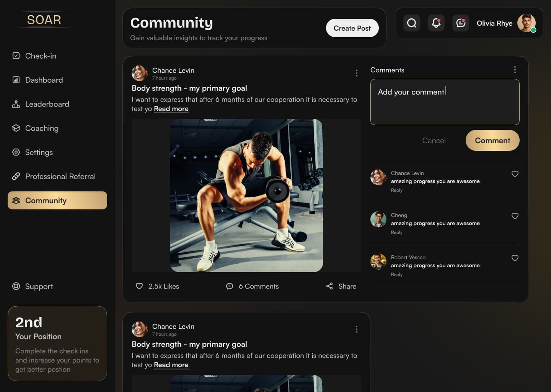This screenshot has height=392, width=551.
Task: Open messages chat icon in top bar
Action: 461,23
